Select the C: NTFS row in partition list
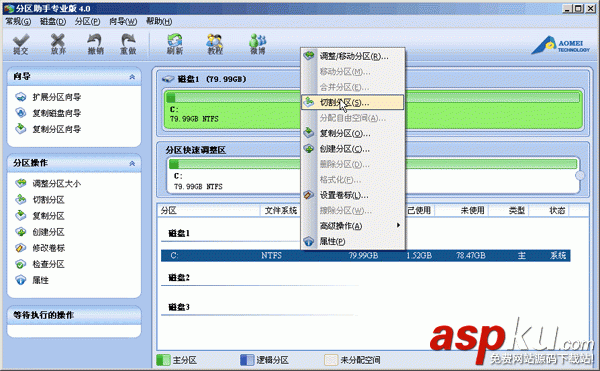The height and width of the screenshot is (371, 600). 365,255
